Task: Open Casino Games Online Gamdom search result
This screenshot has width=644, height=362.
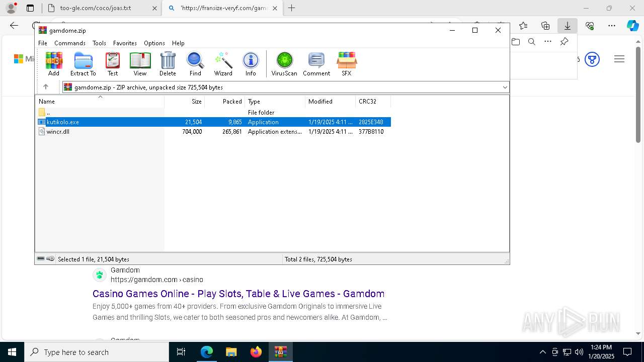Action: [x=238, y=294]
